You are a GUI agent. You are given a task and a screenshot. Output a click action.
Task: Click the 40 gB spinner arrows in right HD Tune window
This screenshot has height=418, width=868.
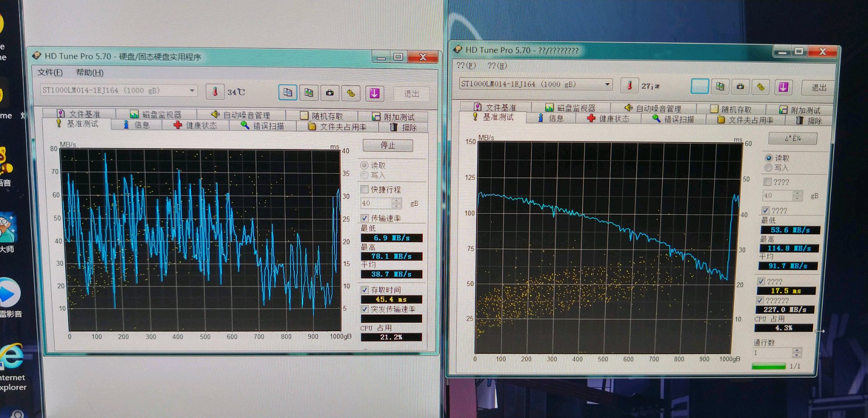pos(797,196)
